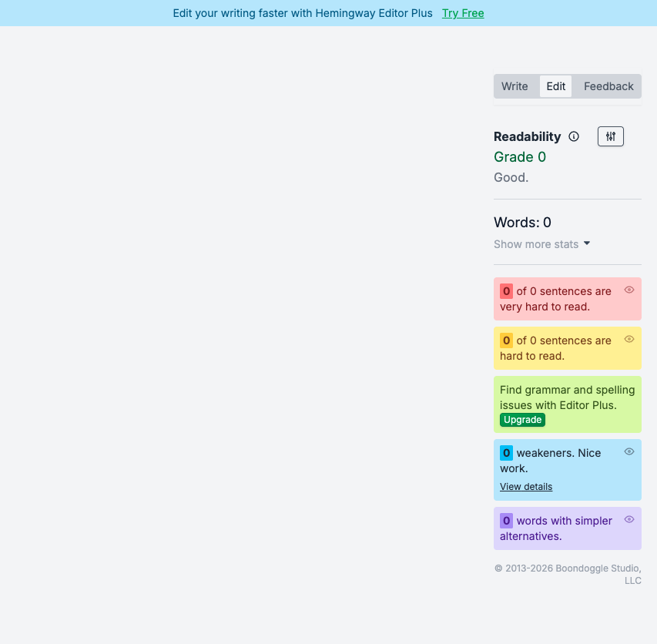Click the eye icon on the weakeners card

[629, 451]
